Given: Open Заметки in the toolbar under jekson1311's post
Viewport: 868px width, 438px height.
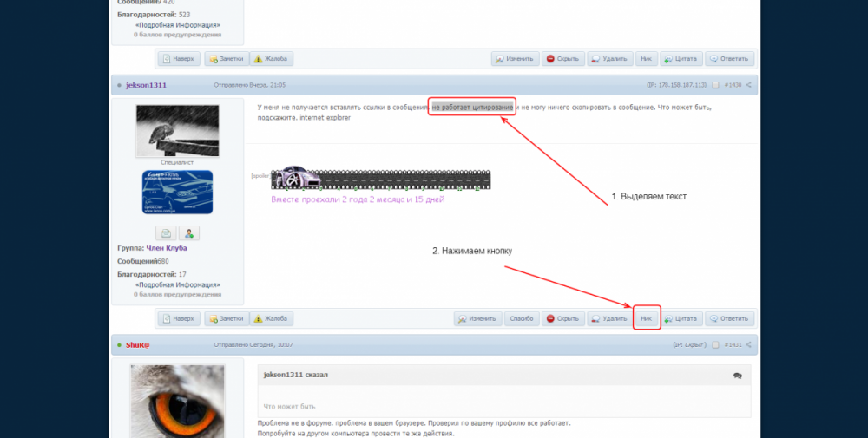Looking at the screenshot, I should point(226,318).
